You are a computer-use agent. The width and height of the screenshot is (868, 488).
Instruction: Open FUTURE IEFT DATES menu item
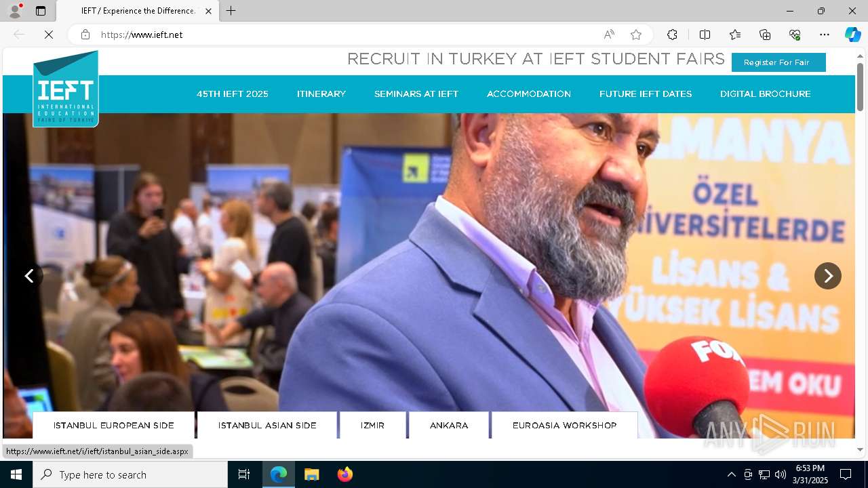click(646, 94)
